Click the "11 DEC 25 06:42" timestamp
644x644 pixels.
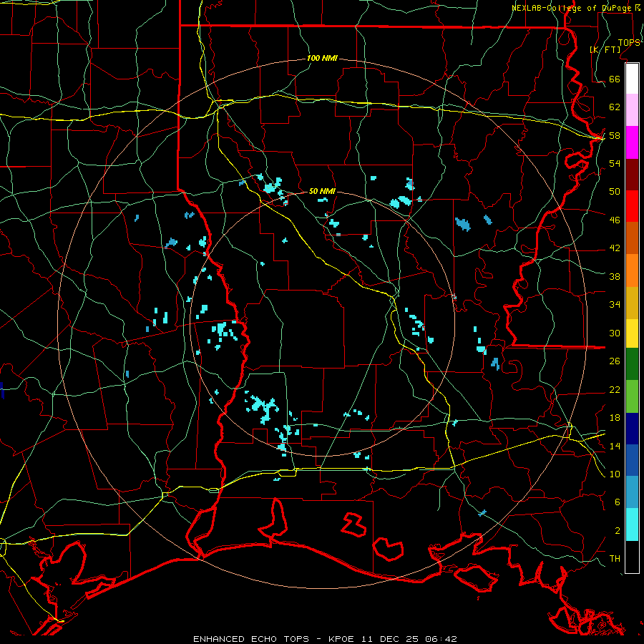409,639
